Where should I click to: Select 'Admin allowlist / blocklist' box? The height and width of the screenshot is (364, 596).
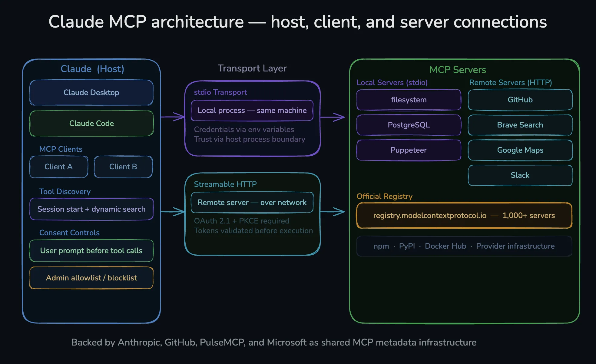tap(91, 278)
